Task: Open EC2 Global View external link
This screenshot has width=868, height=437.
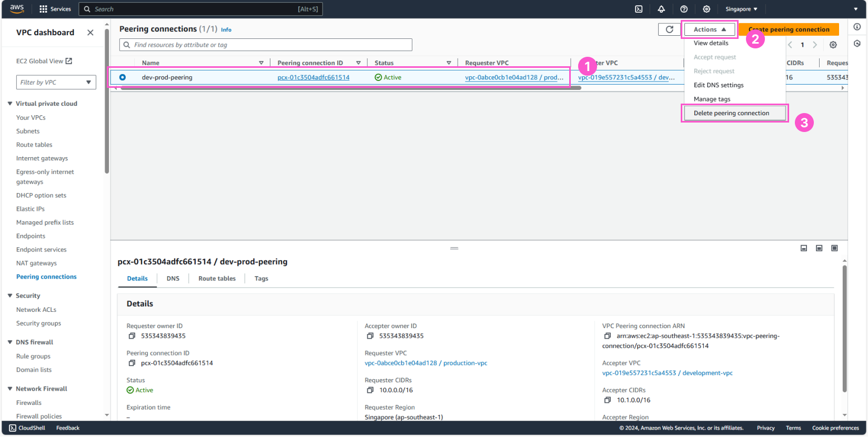Action: coord(44,62)
